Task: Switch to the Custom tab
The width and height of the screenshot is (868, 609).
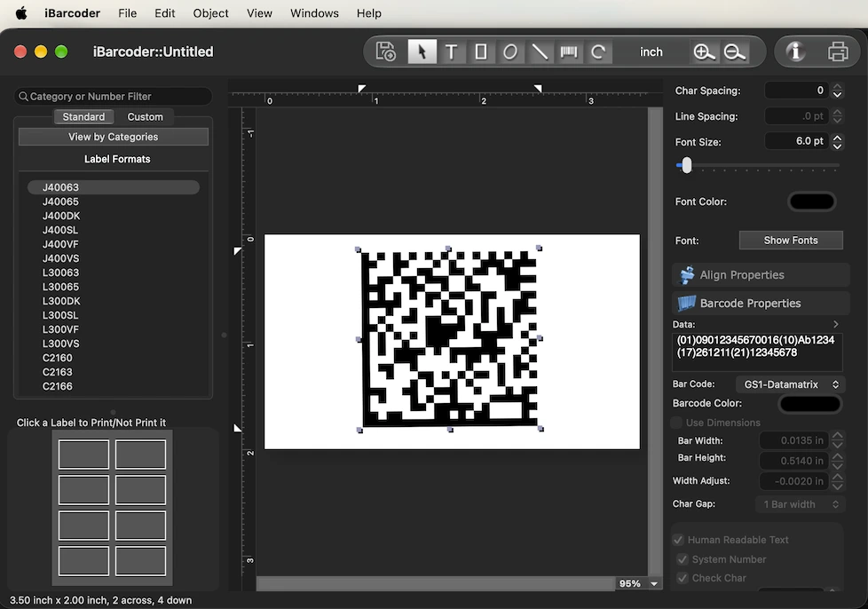Action: tap(145, 117)
